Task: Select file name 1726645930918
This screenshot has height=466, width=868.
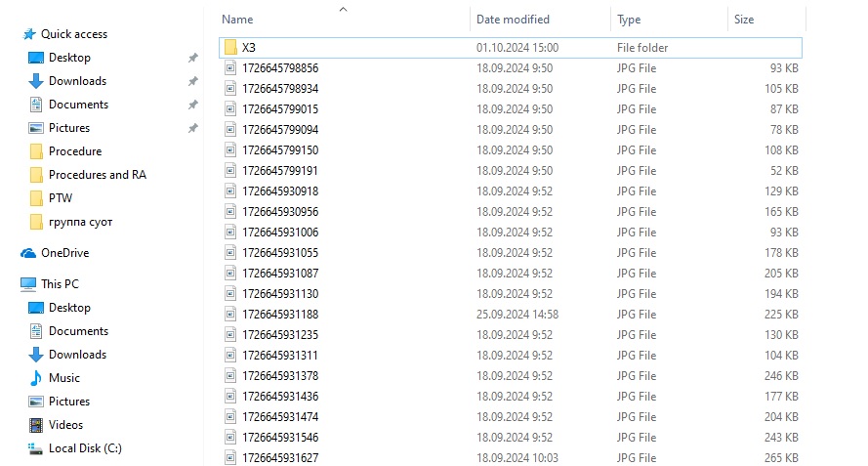Action: pyautogui.click(x=280, y=191)
